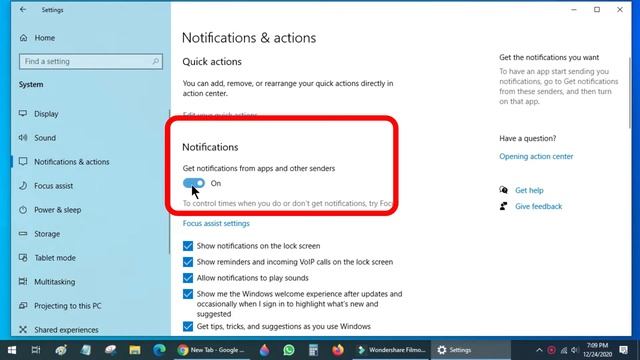The image size is (640, 360).
Task: Click the Tablet mode icon
Action: click(x=23, y=258)
